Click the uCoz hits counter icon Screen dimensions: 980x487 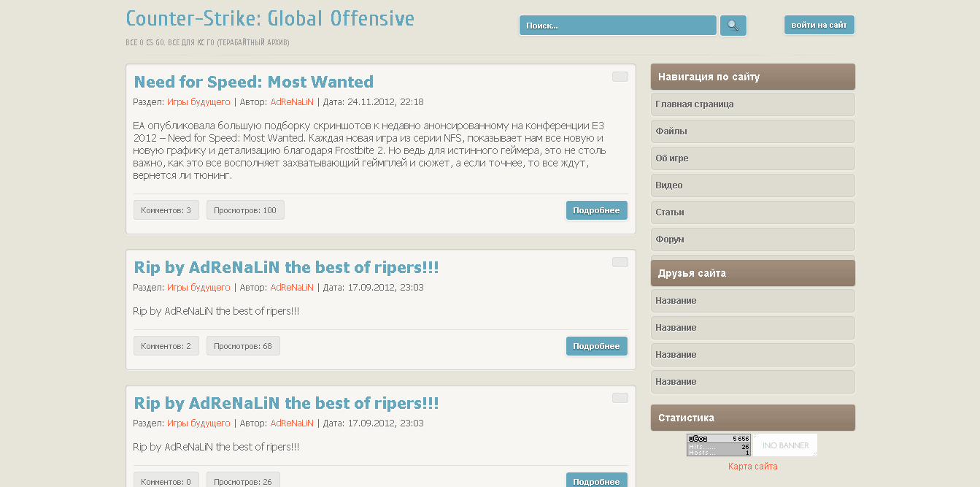718,445
